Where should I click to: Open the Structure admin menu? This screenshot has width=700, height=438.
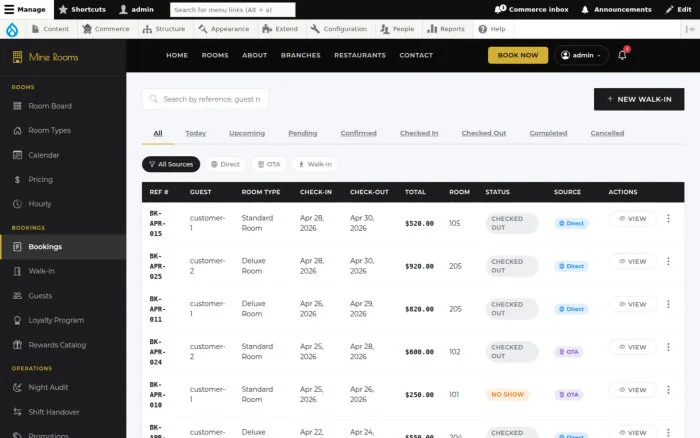(164, 29)
